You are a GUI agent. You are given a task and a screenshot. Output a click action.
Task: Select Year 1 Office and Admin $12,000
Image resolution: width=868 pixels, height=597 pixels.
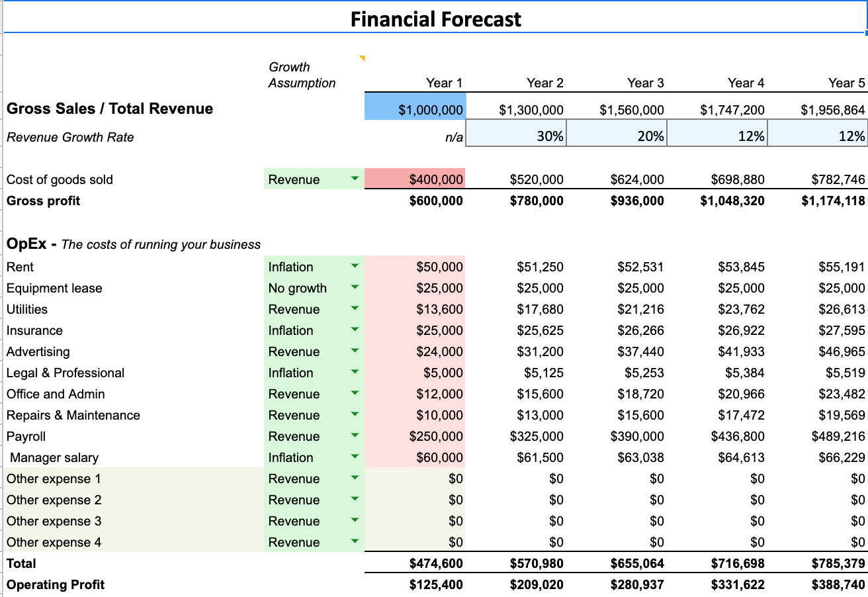coord(415,394)
